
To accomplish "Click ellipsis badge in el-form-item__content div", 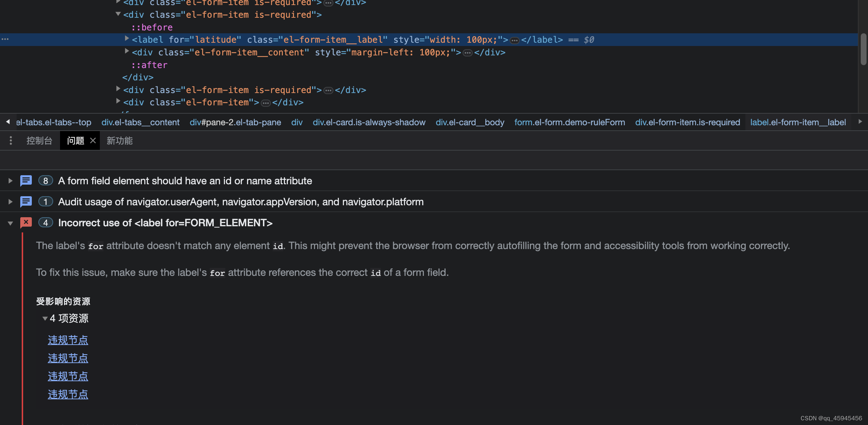I will [468, 53].
